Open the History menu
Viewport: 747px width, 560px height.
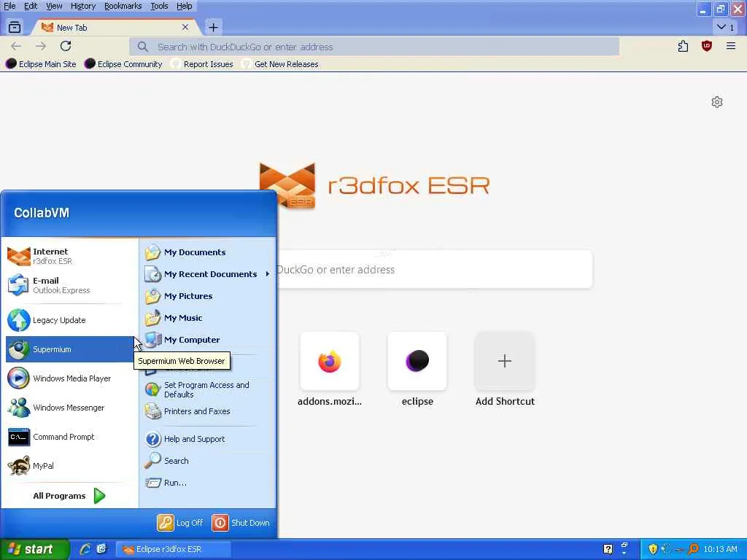point(83,6)
